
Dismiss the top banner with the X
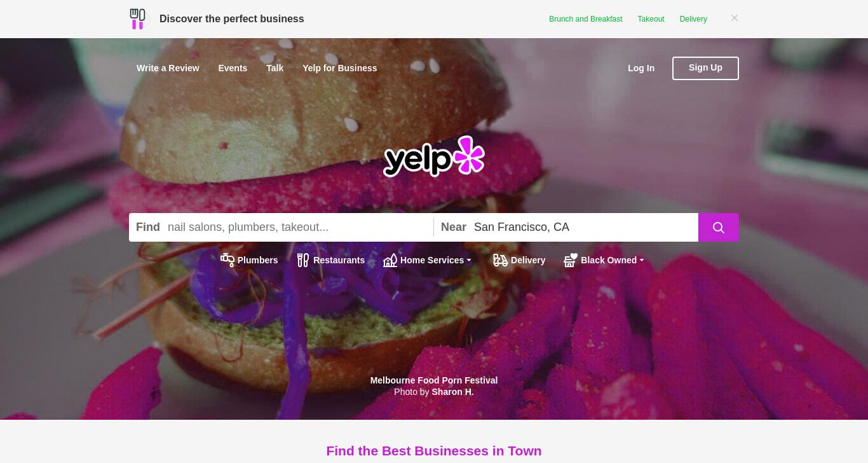(735, 18)
